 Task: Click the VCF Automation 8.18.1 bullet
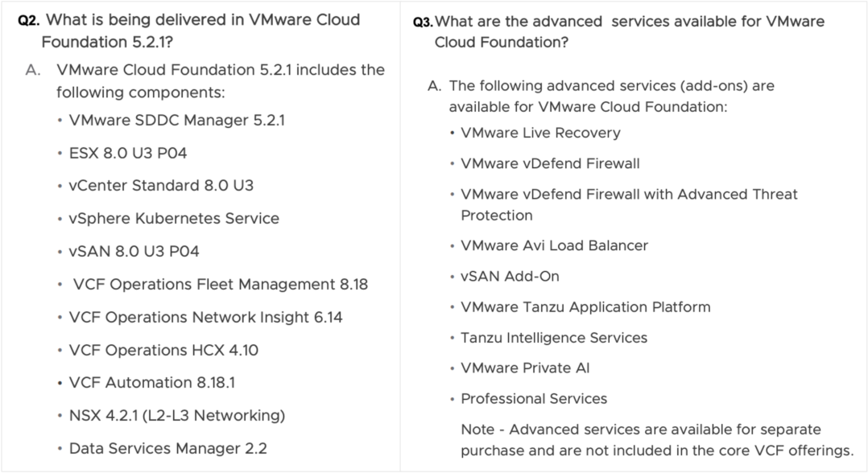[152, 383]
